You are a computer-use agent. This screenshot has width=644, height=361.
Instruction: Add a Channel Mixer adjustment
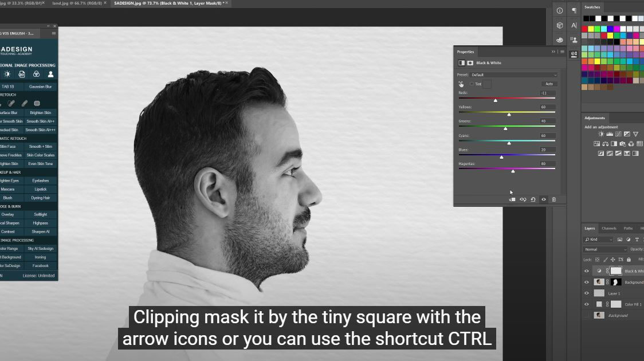pyautogui.click(x=631, y=144)
